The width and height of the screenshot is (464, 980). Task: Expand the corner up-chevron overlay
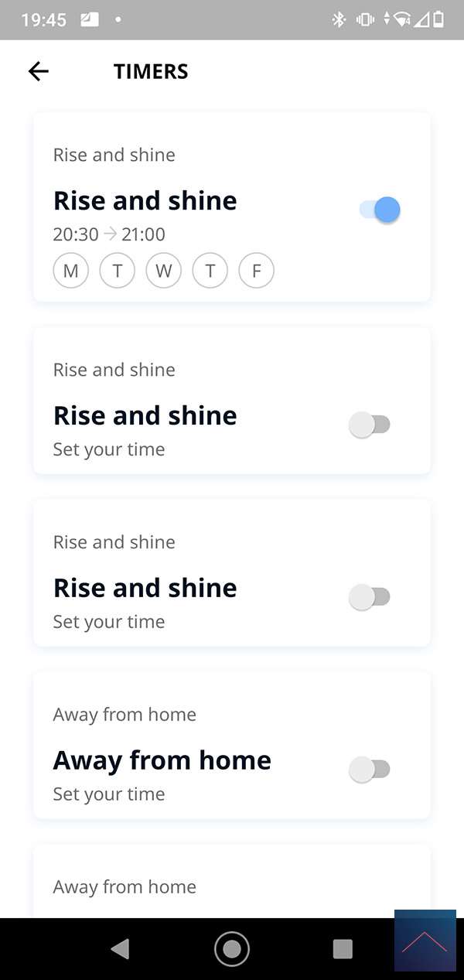[425, 941]
